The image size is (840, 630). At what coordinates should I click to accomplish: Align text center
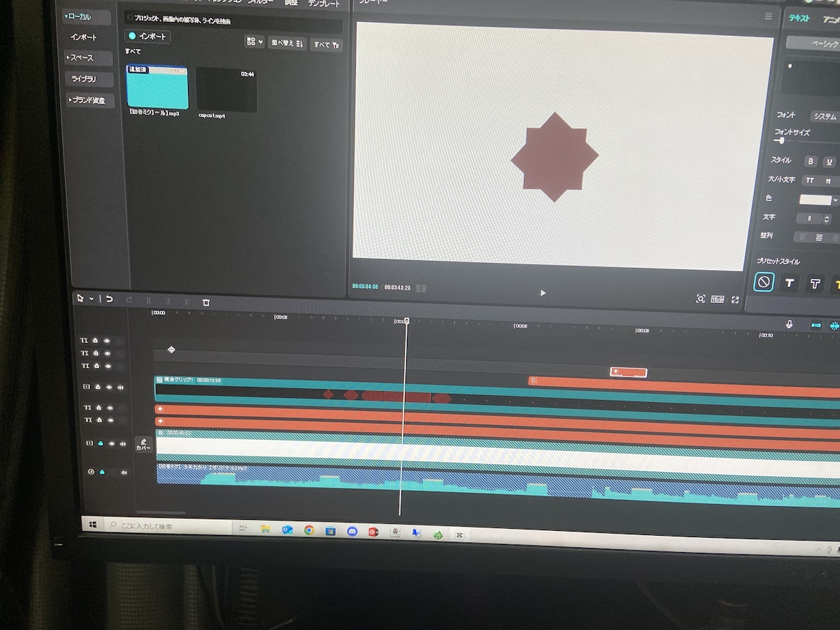tap(819, 238)
